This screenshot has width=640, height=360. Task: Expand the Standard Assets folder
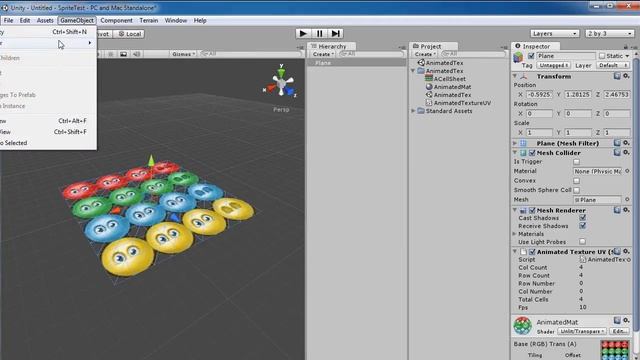click(413, 111)
